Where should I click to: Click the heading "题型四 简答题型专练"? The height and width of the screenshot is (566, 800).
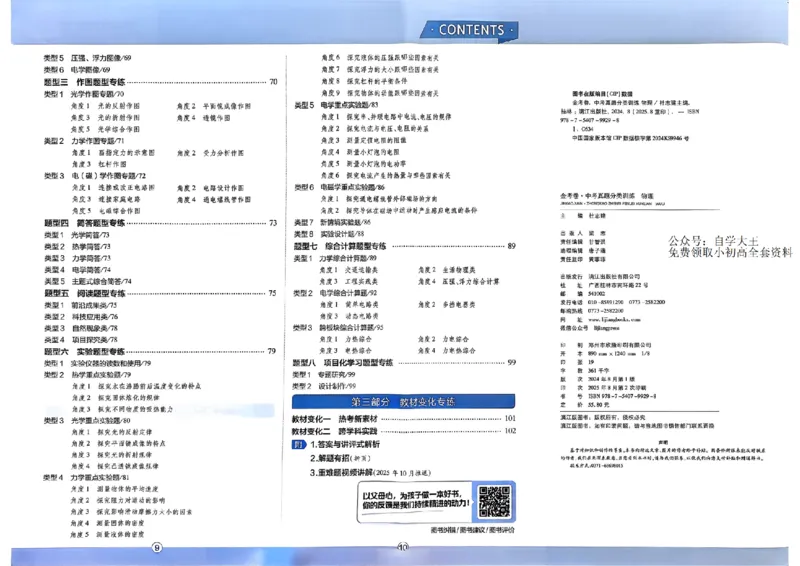85,223
